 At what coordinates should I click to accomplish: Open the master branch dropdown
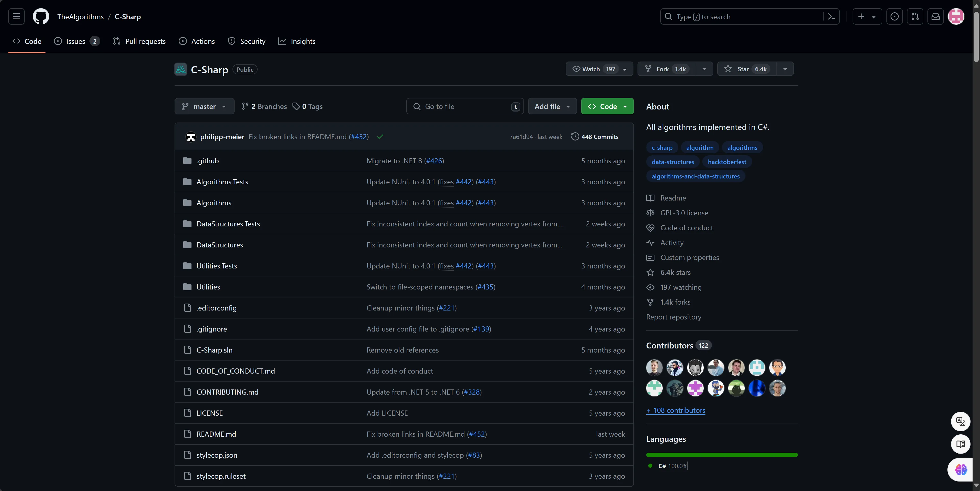204,106
